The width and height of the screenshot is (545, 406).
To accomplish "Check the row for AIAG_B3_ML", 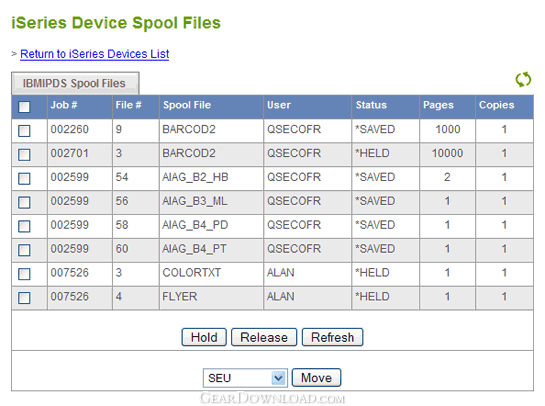I will 24,202.
